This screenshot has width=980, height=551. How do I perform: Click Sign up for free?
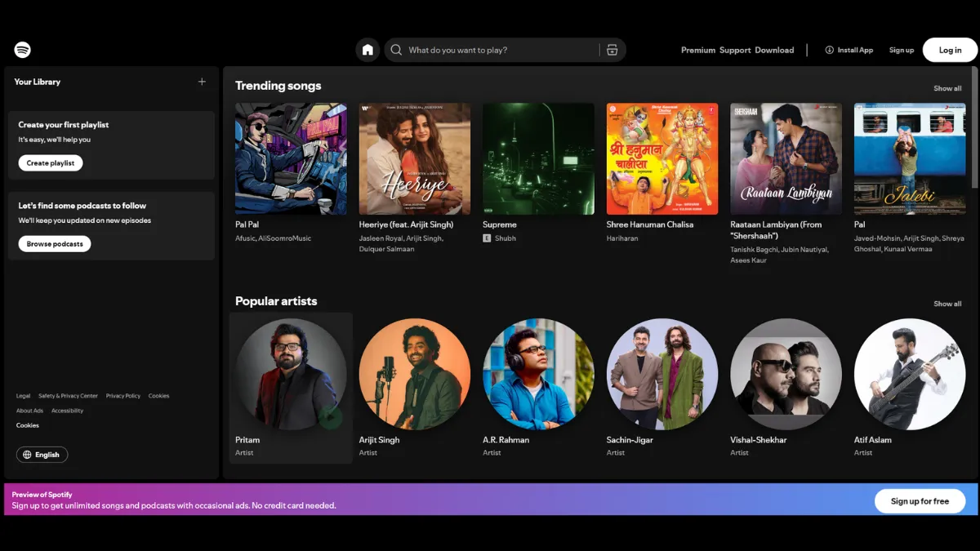pyautogui.click(x=920, y=501)
